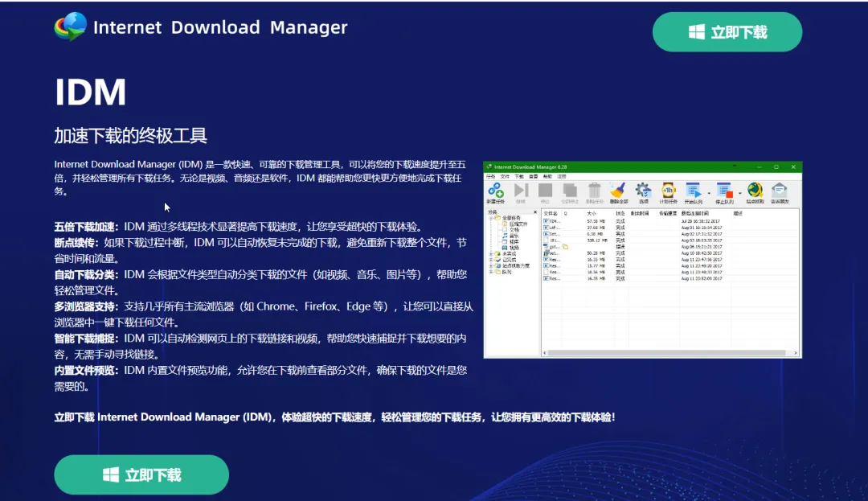This screenshot has height=501, width=868.
Task: Click the top-right 立即下载 button
Action: coord(727,32)
